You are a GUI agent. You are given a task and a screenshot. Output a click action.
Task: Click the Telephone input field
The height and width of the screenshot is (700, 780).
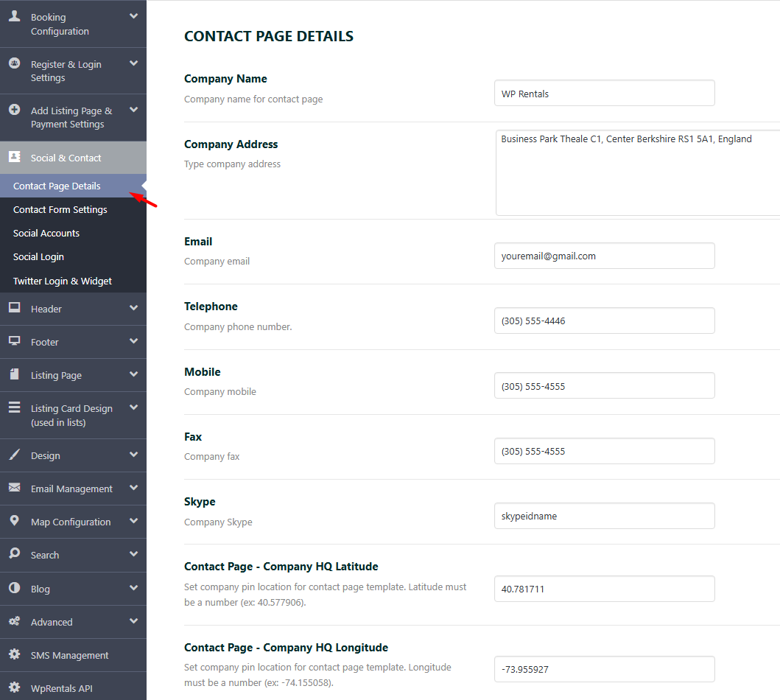tap(605, 321)
